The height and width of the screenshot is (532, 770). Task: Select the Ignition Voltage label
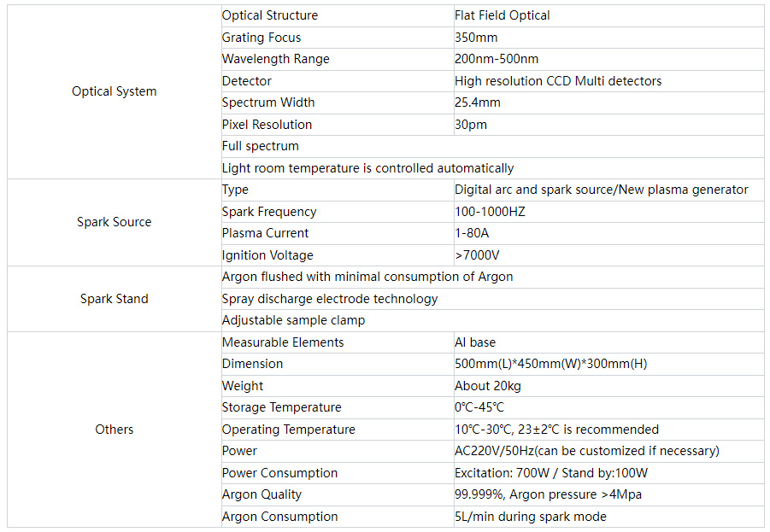[267, 255]
